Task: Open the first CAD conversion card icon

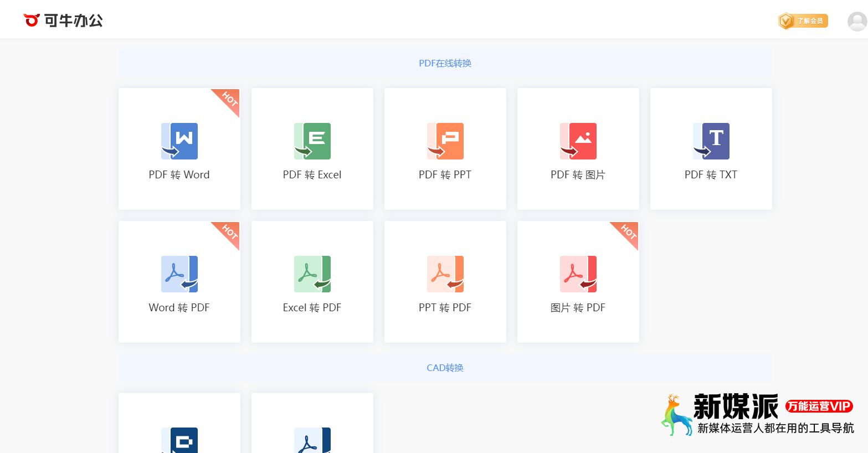Action: coord(179,440)
